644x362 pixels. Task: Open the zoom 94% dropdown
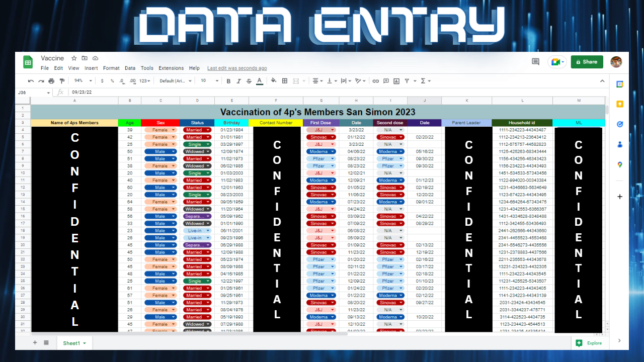pos(84,81)
